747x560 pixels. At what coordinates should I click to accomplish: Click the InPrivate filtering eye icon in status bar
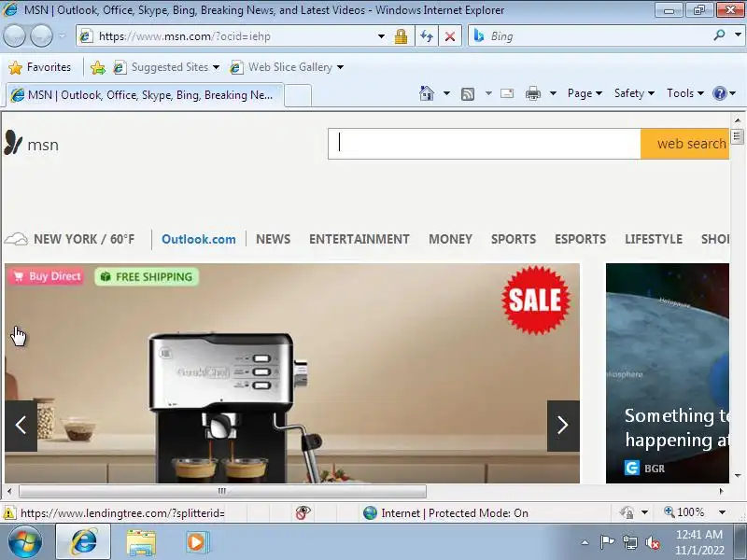303,512
